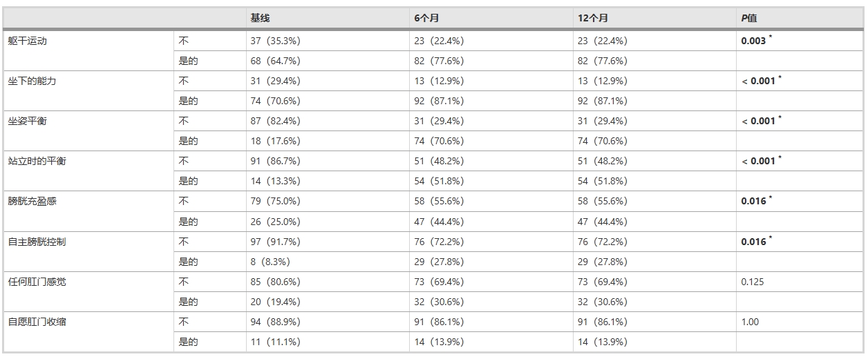This screenshot has width=868, height=359.
Task: Select baseline cell 85 (80.6%)
Action: click(x=275, y=282)
